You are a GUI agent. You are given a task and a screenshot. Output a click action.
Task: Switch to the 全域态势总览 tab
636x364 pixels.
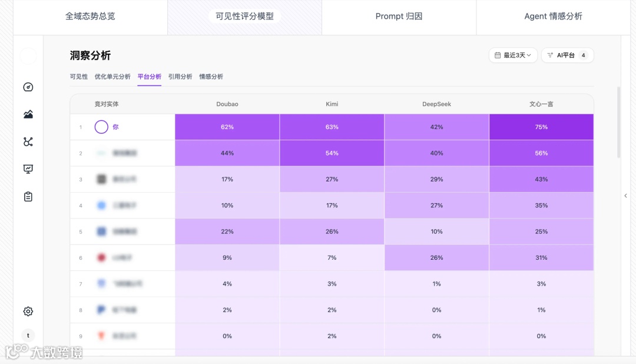point(90,16)
